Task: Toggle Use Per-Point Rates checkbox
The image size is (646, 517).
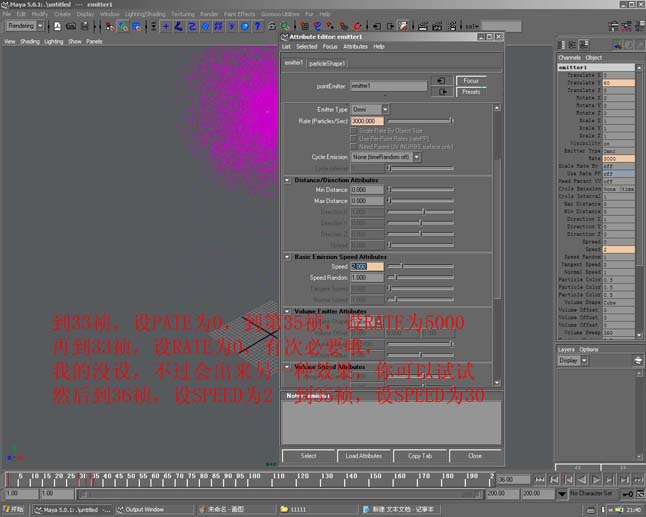Action: click(353, 138)
